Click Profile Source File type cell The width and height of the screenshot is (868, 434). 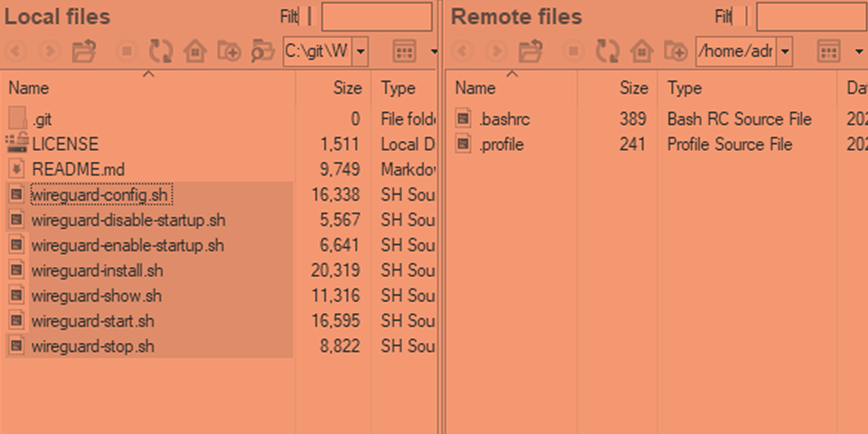[730, 145]
